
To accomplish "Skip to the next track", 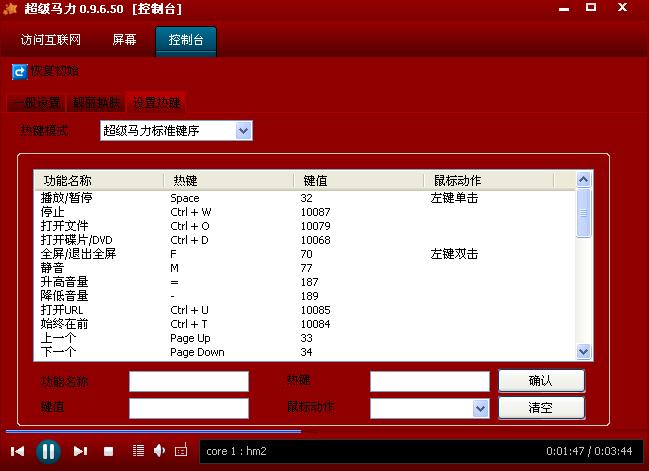I will point(80,451).
